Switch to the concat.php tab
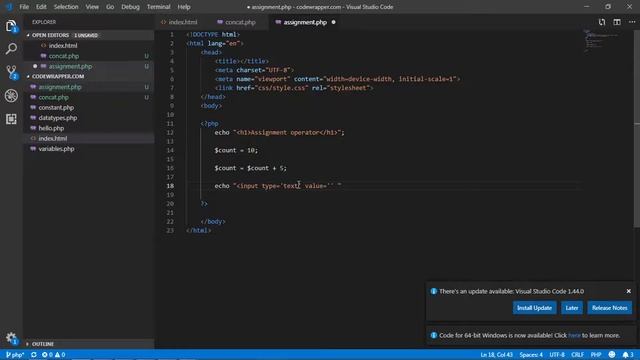This screenshot has width=640, height=360. click(240, 22)
